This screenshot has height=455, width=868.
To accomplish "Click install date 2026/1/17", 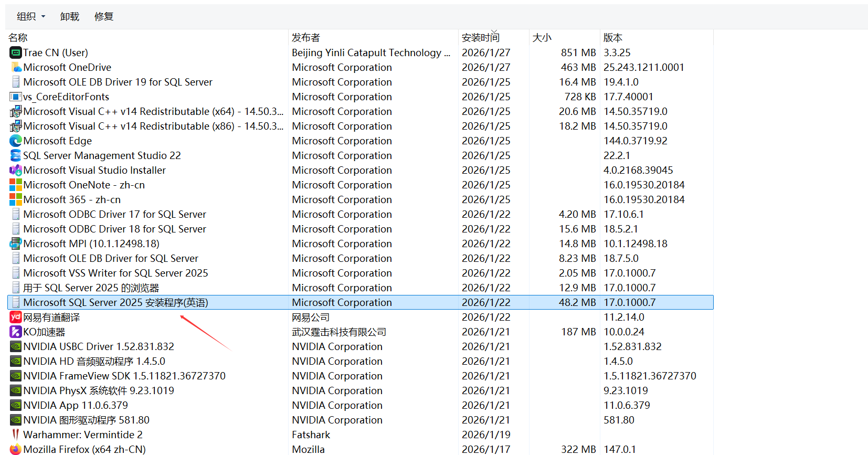I will pos(486,449).
